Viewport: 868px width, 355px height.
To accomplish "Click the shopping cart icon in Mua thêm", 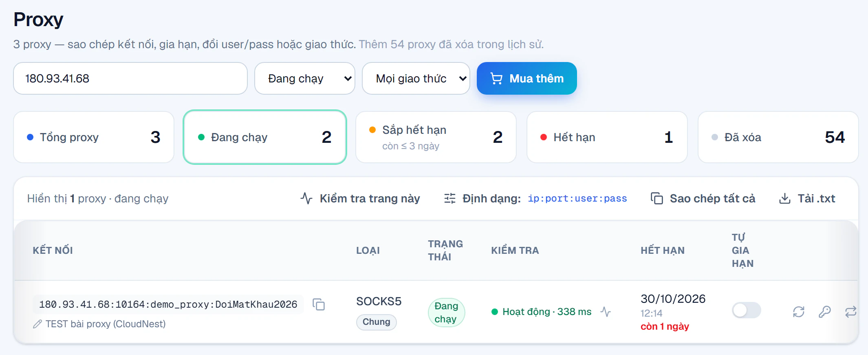I will tap(496, 78).
